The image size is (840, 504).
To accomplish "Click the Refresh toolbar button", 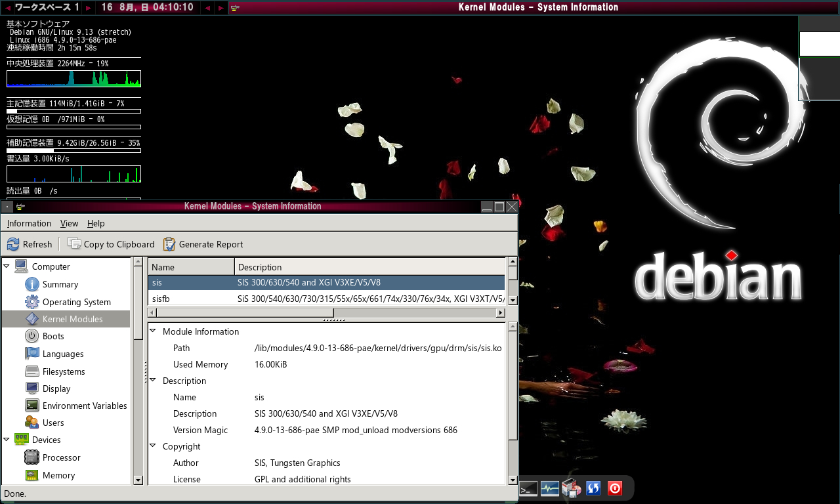I will (30, 244).
